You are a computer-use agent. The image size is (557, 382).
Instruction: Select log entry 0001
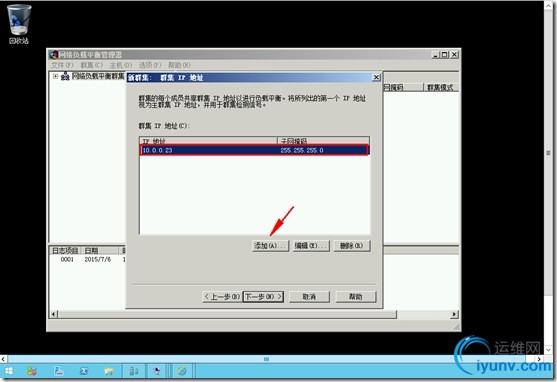[67, 260]
